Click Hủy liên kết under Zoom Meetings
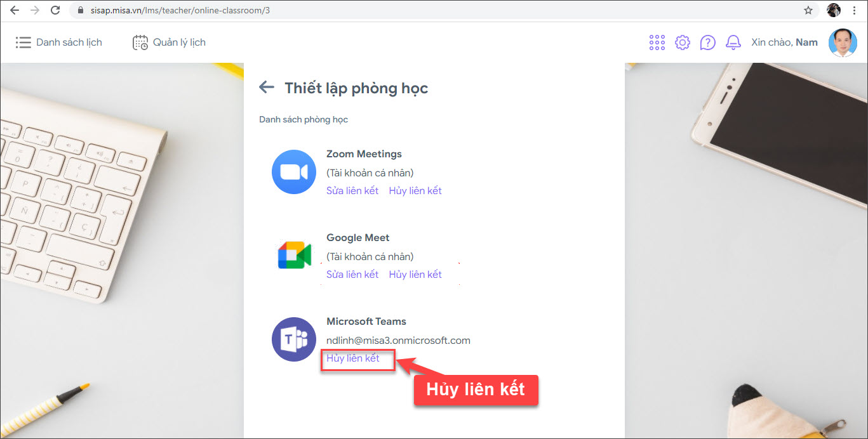868x439 pixels. [415, 191]
